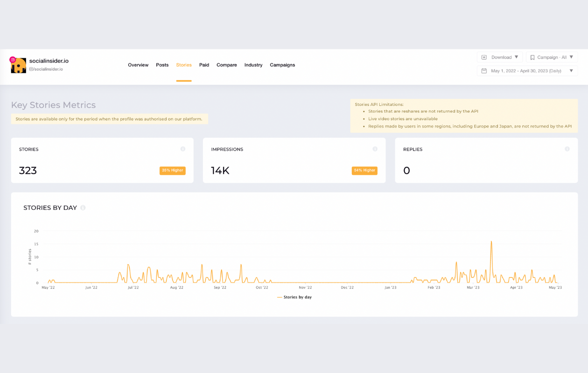
Task: Go to the Overview tab
Action: [x=138, y=65]
